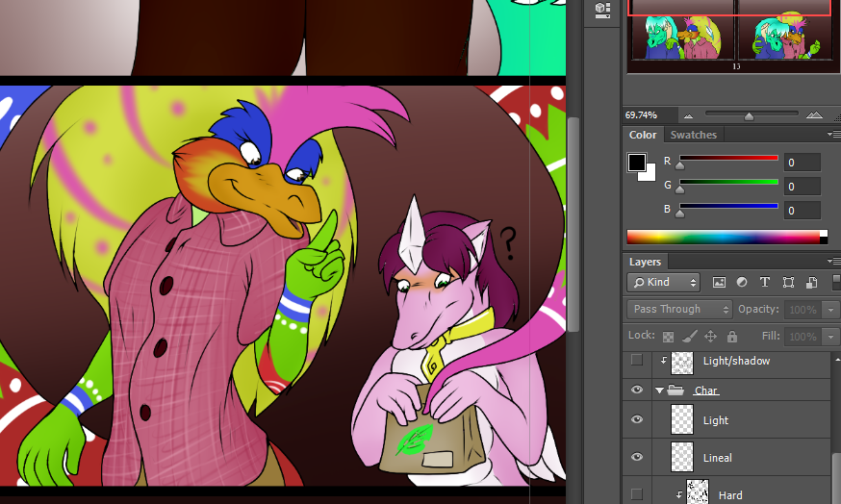Click the Navigator preview thumbnail image
This screenshot has width=841, height=504.
coord(732,36)
